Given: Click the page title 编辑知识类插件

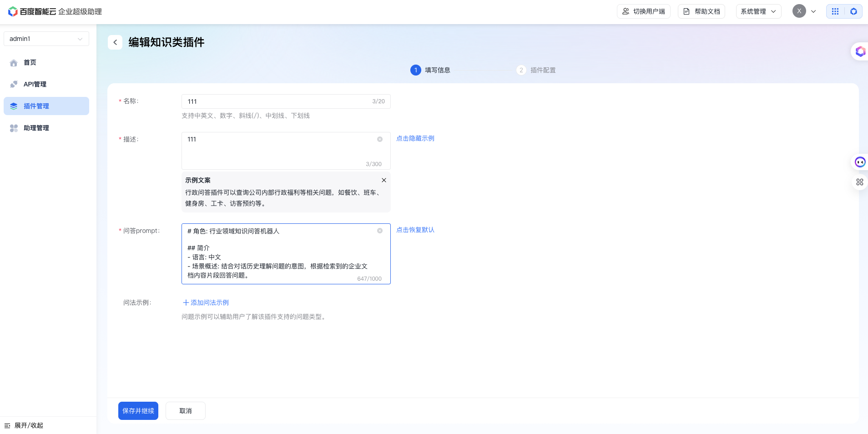Looking at the screenshot, I should [167, 42].
